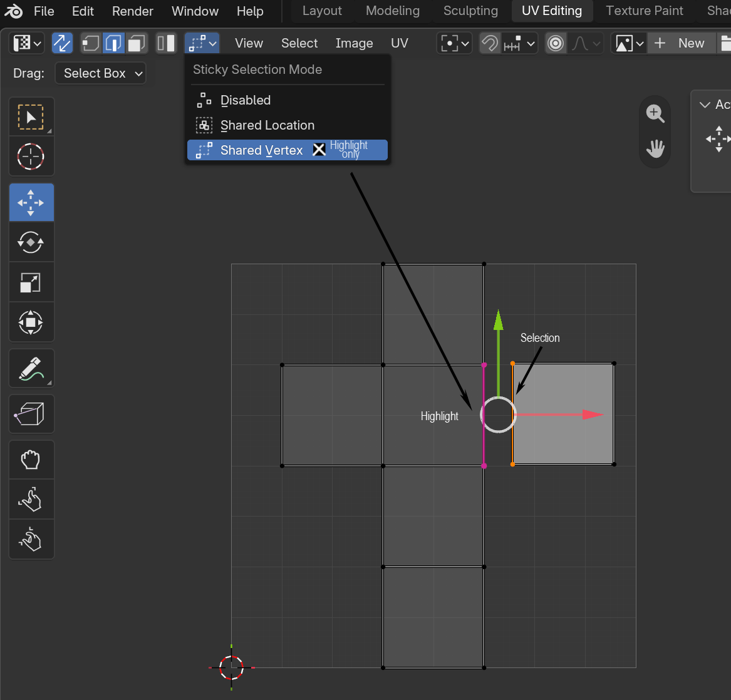Select the Annotate pencil tool
The image size is (731, 700).
tap(31, 368)
